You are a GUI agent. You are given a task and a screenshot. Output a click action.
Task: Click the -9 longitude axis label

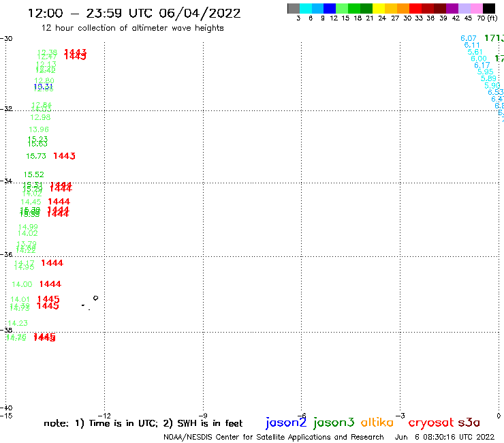point(203,416)
